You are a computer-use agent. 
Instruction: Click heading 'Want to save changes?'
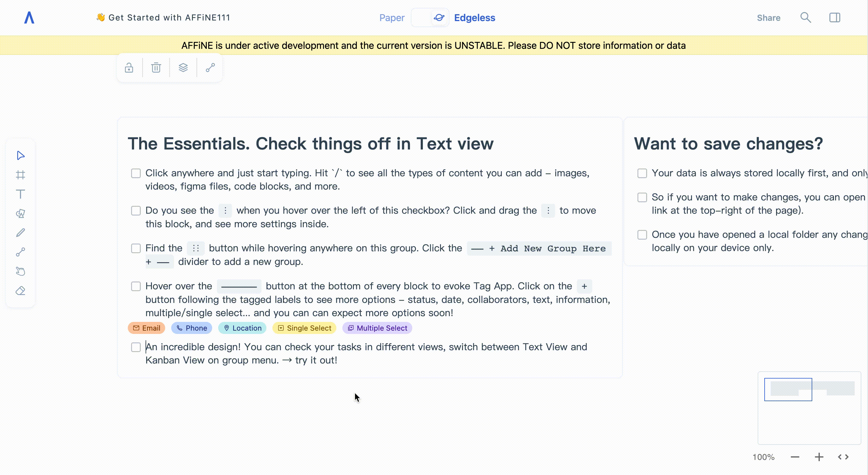(728, 144)
